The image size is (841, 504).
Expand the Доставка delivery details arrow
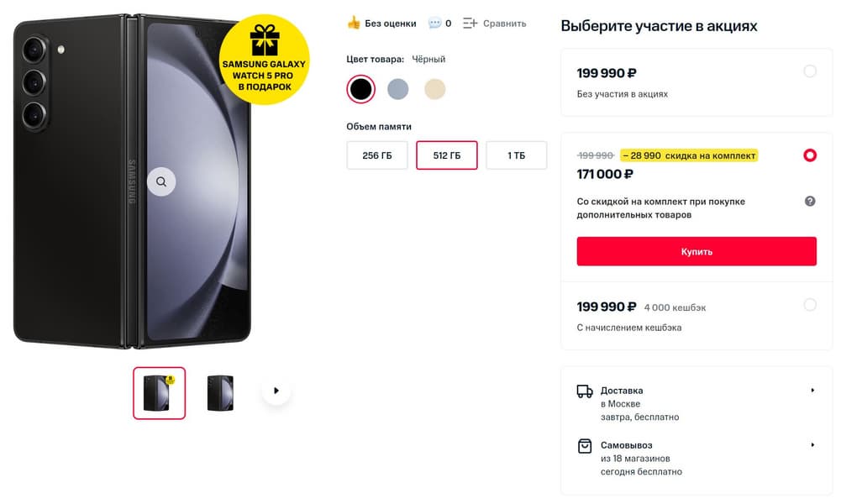point(812,391)
